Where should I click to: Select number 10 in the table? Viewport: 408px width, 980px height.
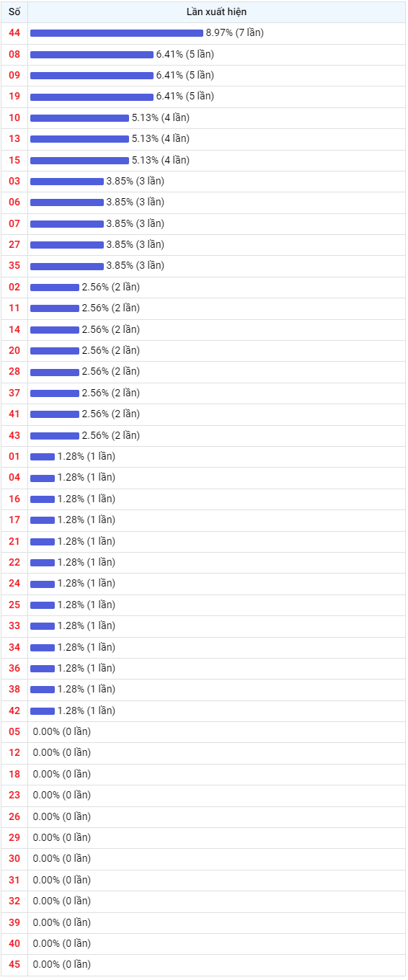click(x=14, y=117)
